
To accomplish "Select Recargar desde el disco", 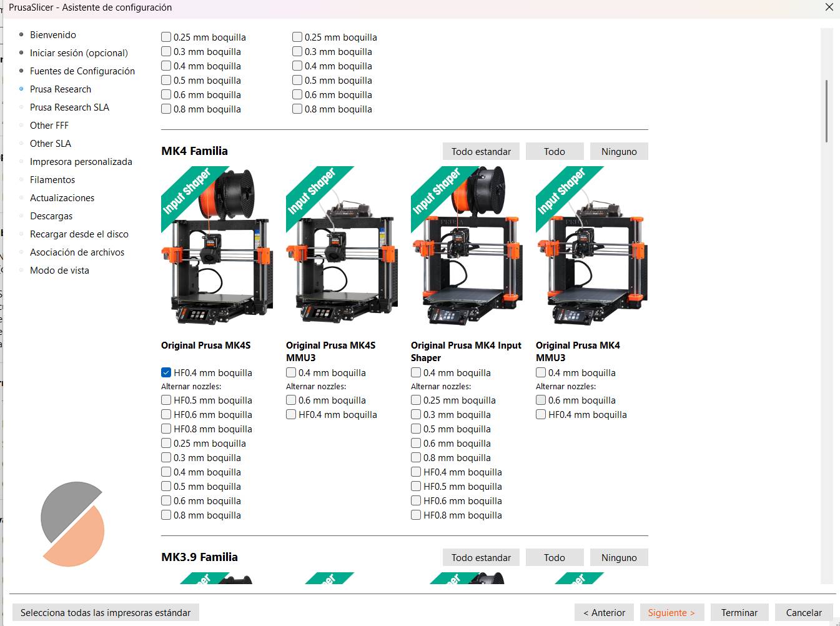I will click(x=79, y=234).
